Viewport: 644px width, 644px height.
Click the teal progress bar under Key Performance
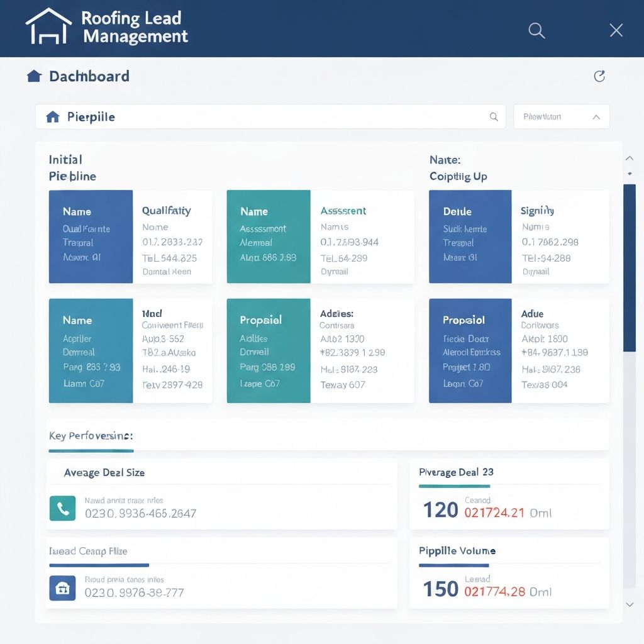tap(91, 450)
